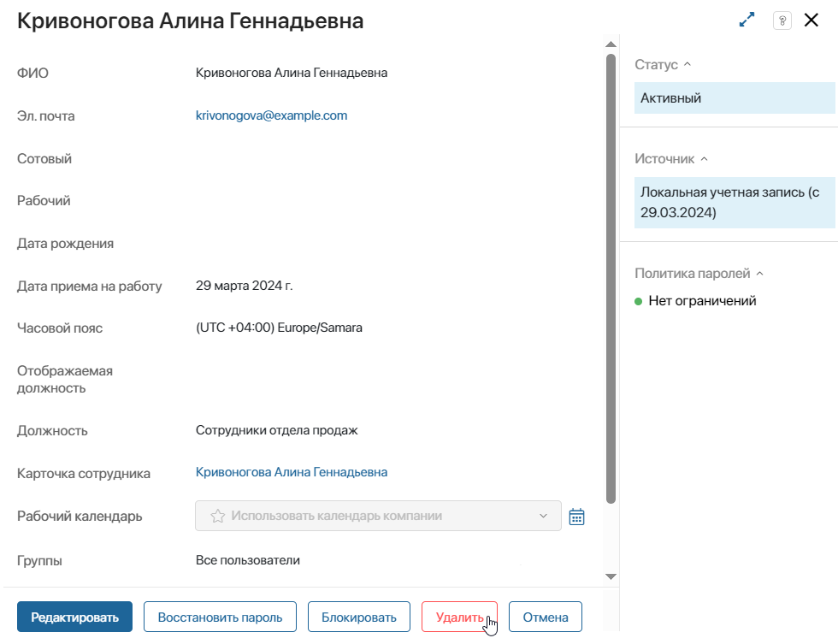Click the Дата рождения field label
838x644 pixels.
coord(65,243)
